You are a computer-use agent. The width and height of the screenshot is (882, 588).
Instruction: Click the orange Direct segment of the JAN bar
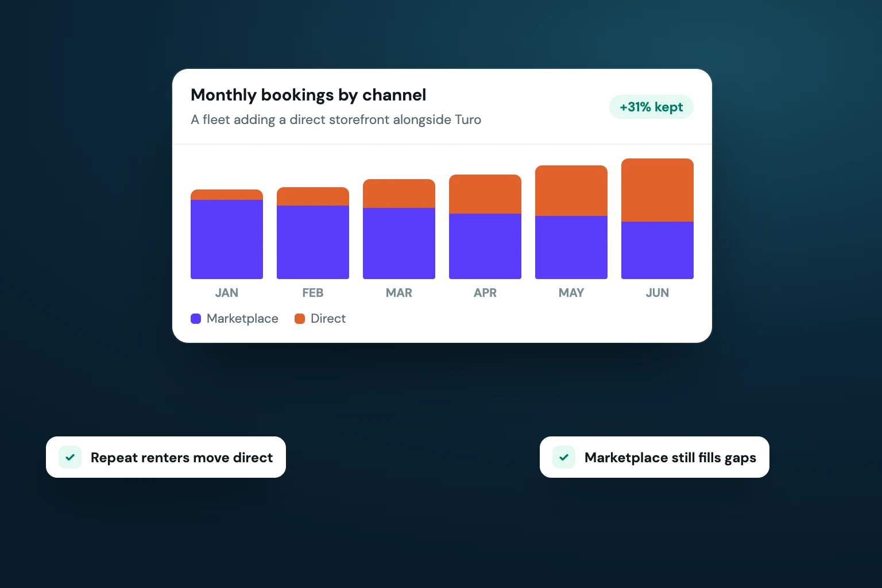click(227, 195)
